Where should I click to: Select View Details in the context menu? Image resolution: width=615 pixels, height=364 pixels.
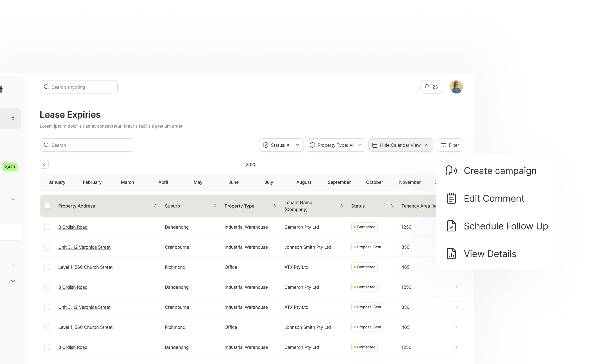coord(490,254)
